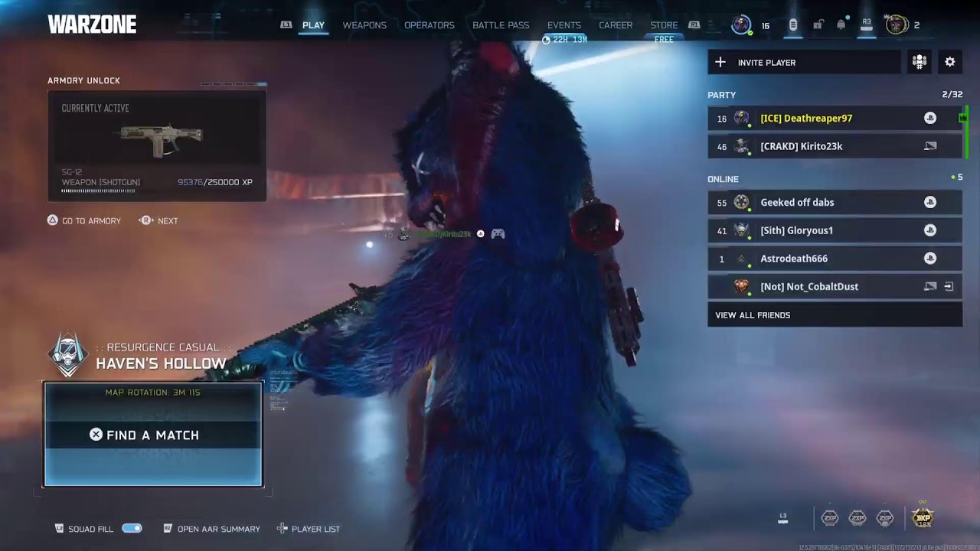Open the clan emblem showing 2
Viewport: 980px width, 551px height.
[896, 25]
